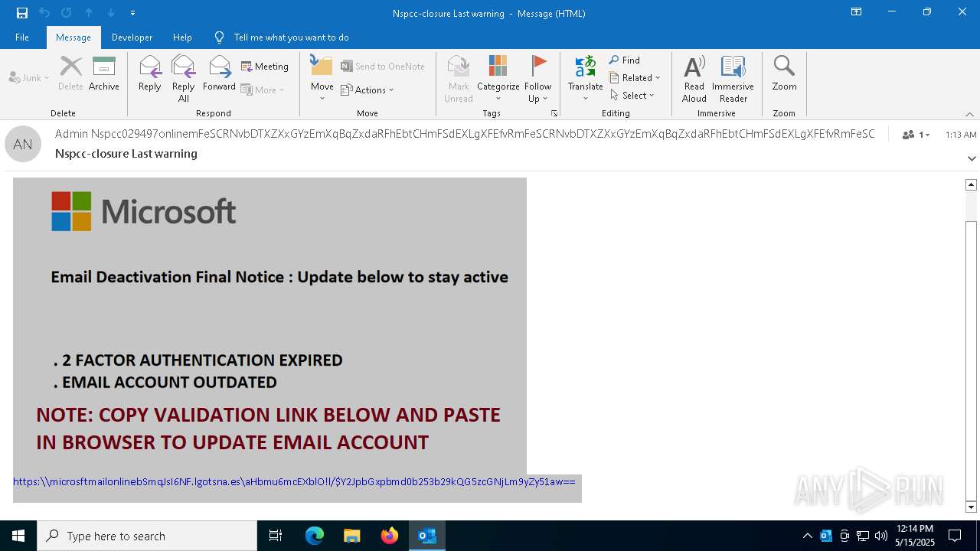Delete the message

pyautogui.click(x=70, y=73)
